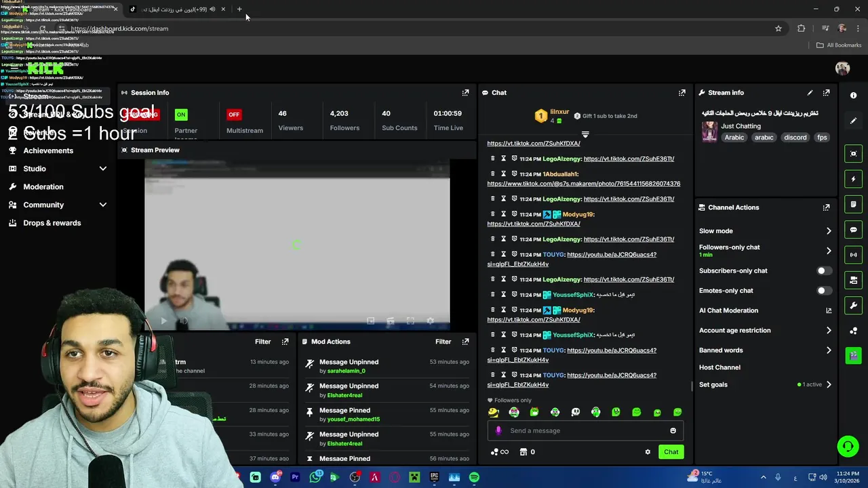Open Minecraft from the taskbar
The height and width of the screenshot is (488, 868).
[x=414, y=477]
